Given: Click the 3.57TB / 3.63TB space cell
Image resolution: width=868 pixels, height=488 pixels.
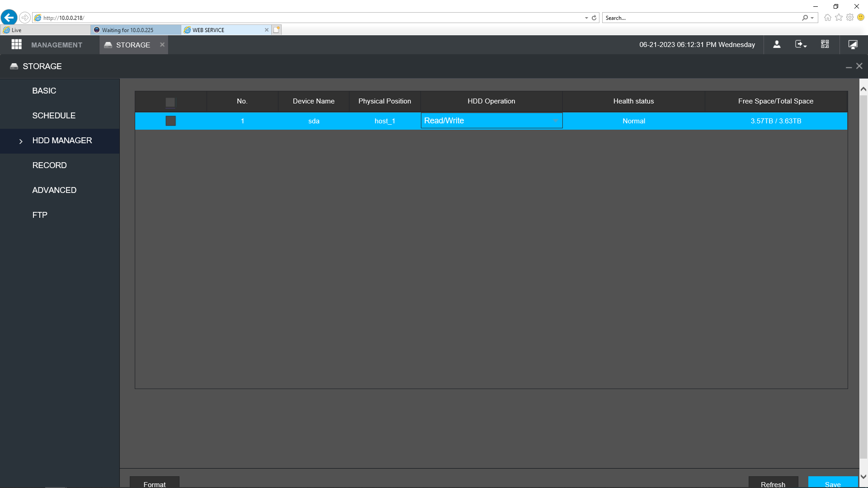Looking at the screenshot, I should (x=776, y=121).
